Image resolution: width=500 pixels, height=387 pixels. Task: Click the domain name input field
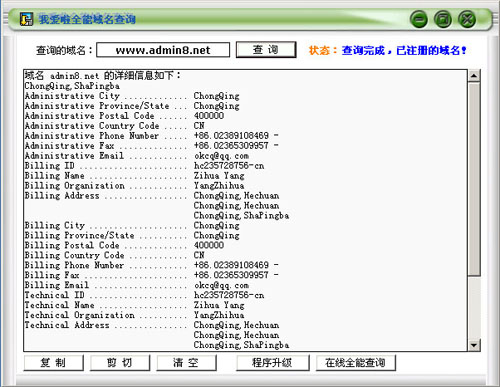tap(163, 50)
